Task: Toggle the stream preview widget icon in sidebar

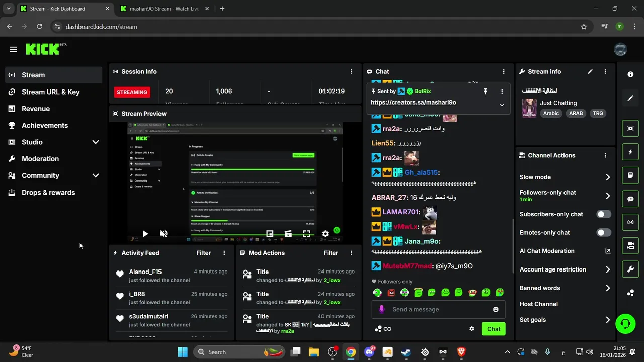Action: coord(630,128)
